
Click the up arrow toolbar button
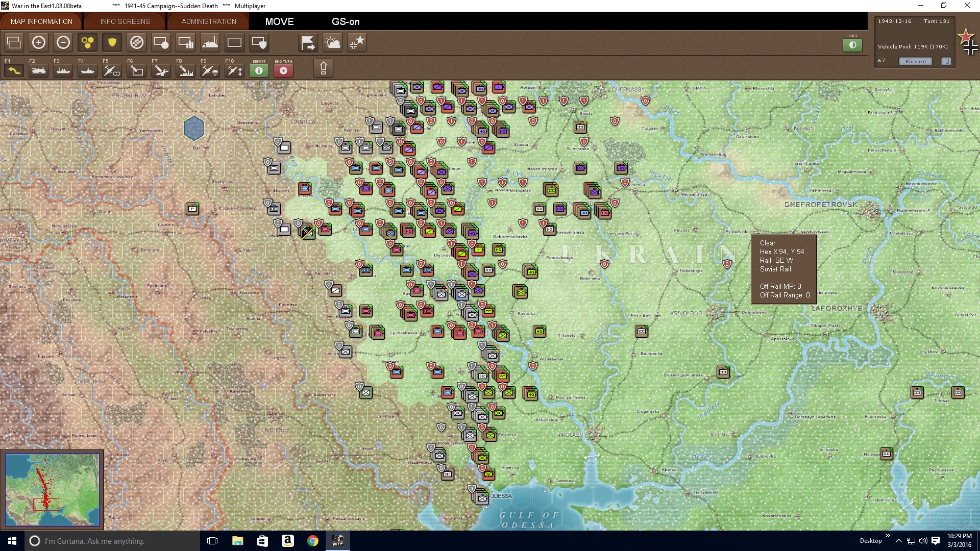pyautogui.click(x=323, y=68)
